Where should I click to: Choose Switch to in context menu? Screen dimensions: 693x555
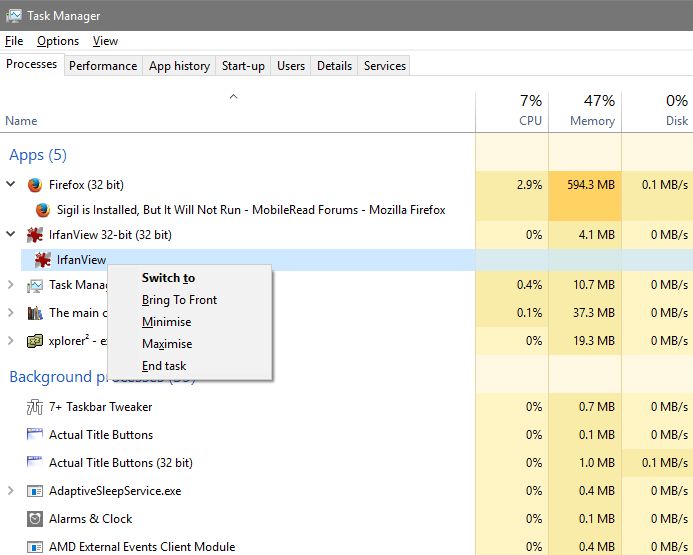point(190,278)
